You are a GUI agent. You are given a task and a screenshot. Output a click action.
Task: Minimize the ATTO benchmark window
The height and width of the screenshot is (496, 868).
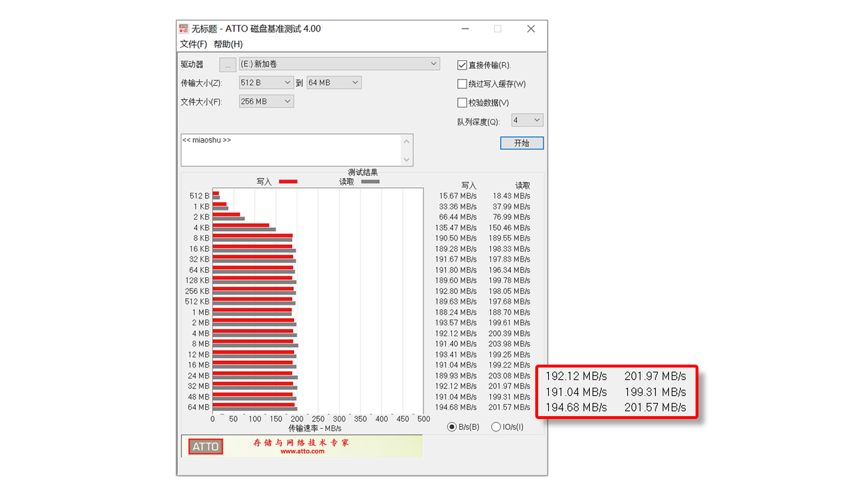tap(465, 28)
